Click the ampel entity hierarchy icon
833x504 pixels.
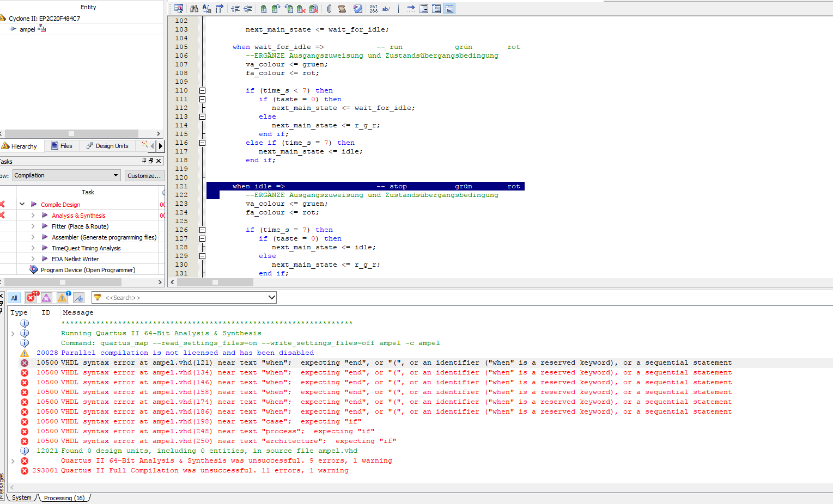pyautogui.click(x=42, y=28)
